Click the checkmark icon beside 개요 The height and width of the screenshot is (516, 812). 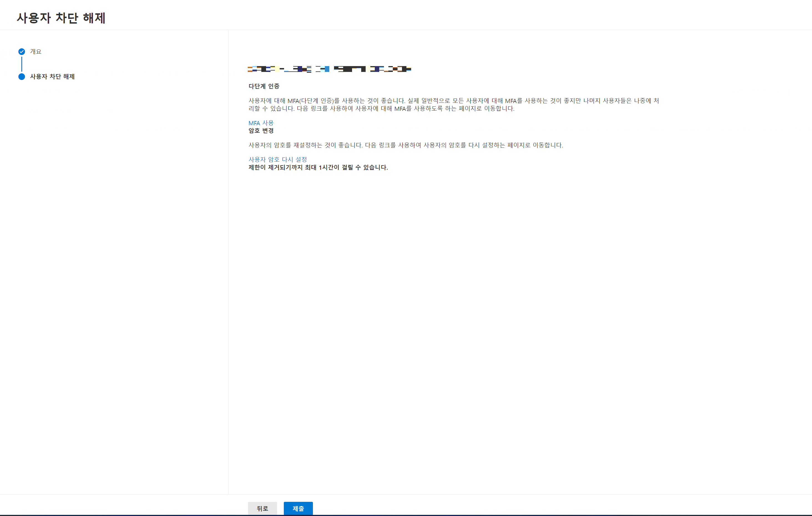click(22, 52)
